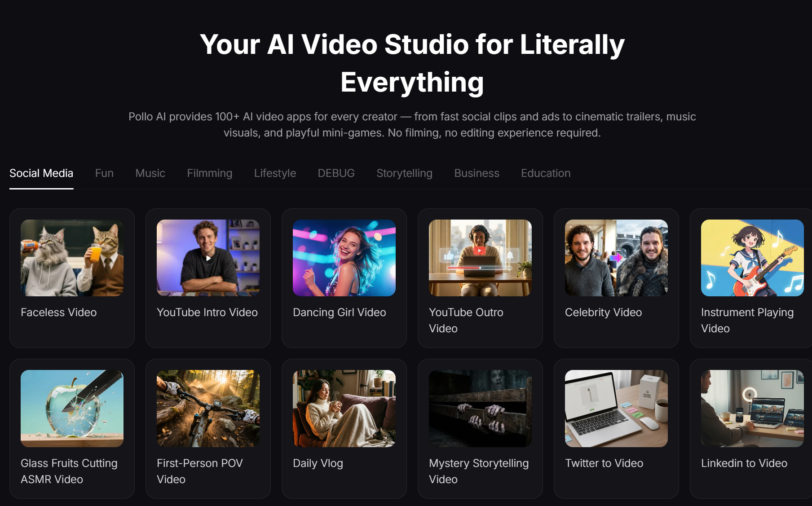Open the Filmming category
The height and width of the screenshot is (506, 812).
click(209, 173)
